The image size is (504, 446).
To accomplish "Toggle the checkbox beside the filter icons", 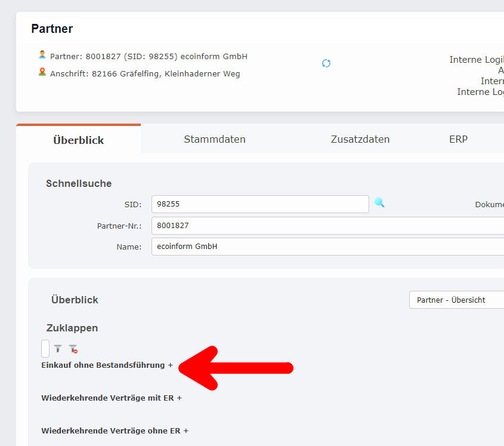I will tap(45, 348).
